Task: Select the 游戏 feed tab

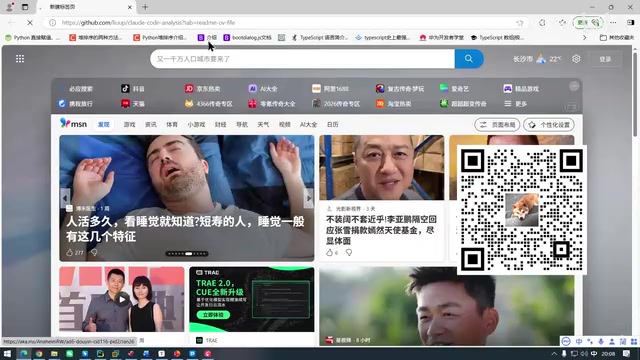Action: coord(129,124)
